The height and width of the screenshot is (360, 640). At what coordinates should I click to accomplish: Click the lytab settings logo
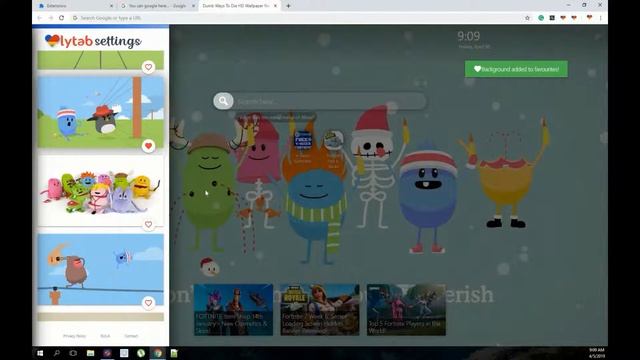tap(93, 41)
